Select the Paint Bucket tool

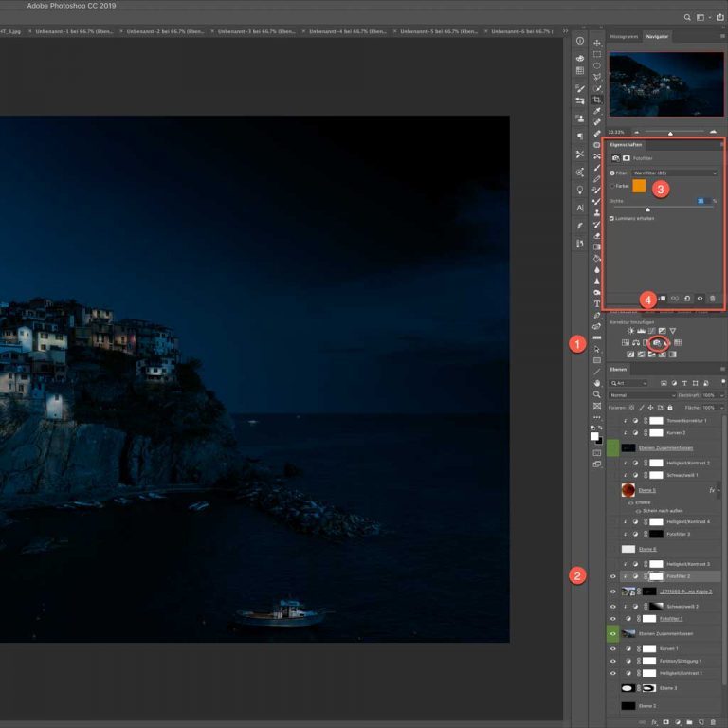(597, 259)
